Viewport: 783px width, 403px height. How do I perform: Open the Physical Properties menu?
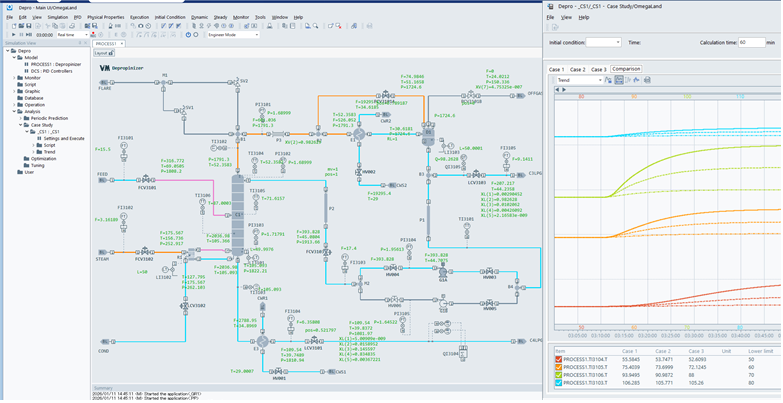pos(105,17)
